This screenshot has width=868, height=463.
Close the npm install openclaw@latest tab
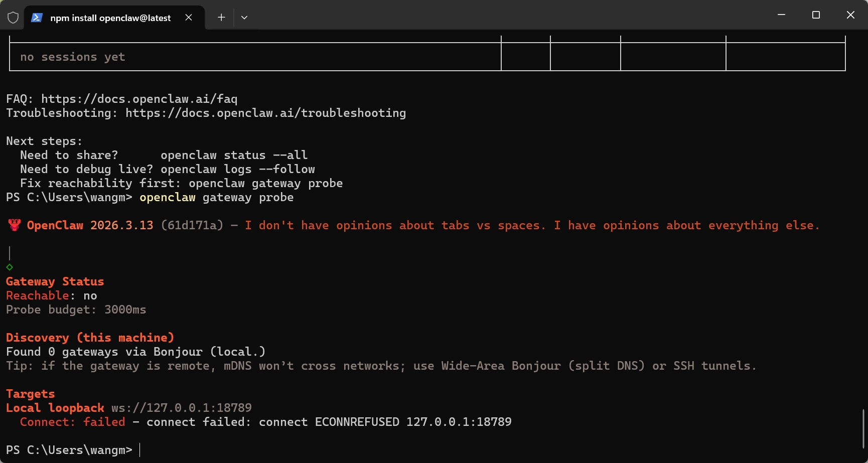(189, 18)
